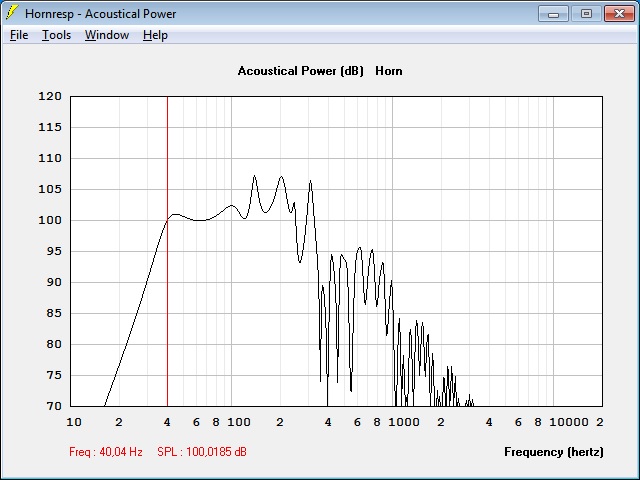The width and height of the screenshot is (640, 480).
Task: Minimize the Hornresp window
Action: click(x=553, y=14)
